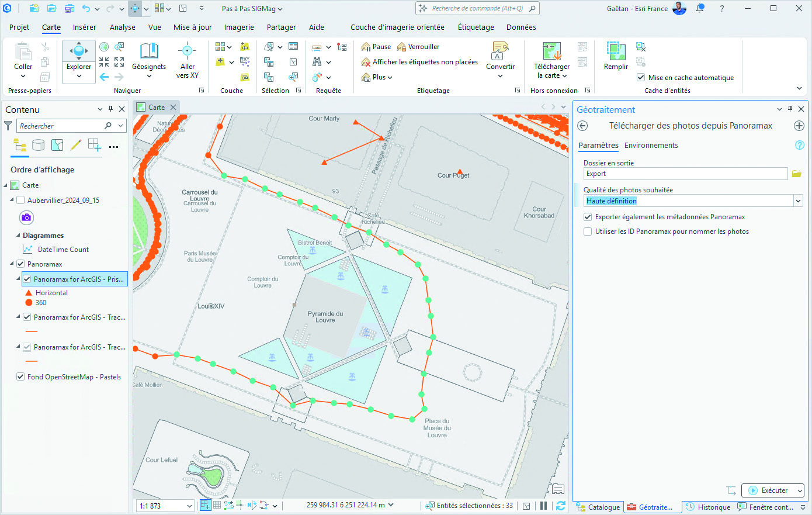Click Afficher les étiquettes non placées

tap(419, 62)
